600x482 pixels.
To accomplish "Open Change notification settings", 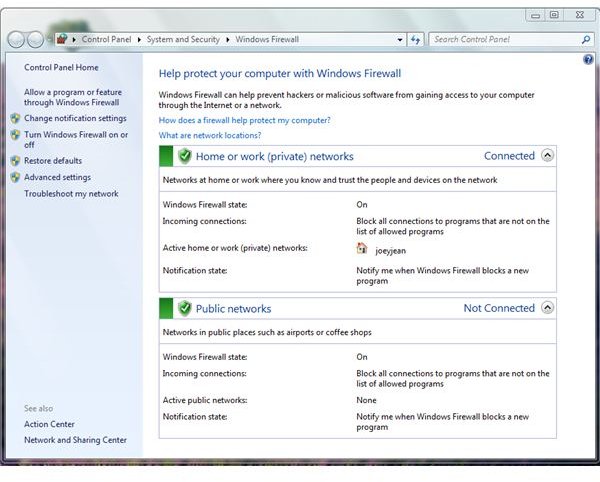I will 75,118.
